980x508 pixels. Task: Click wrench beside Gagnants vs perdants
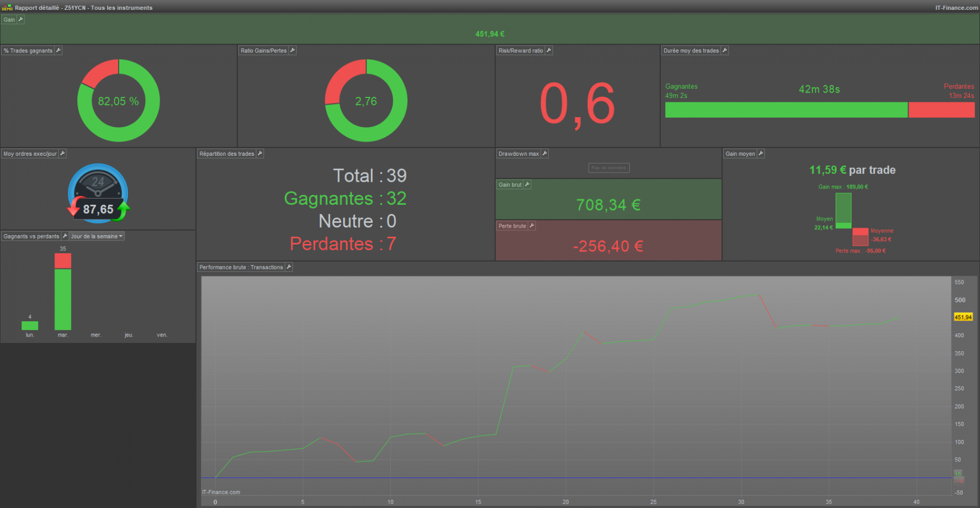(x=65, y=236)
